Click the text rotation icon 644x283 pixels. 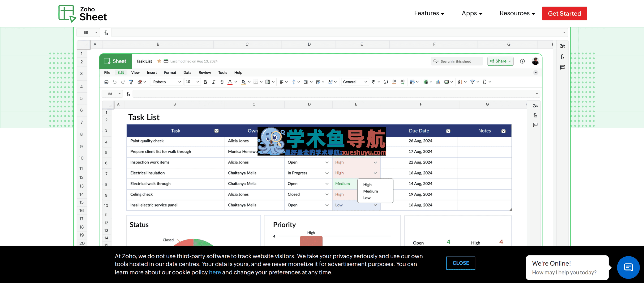pos(330,82)
